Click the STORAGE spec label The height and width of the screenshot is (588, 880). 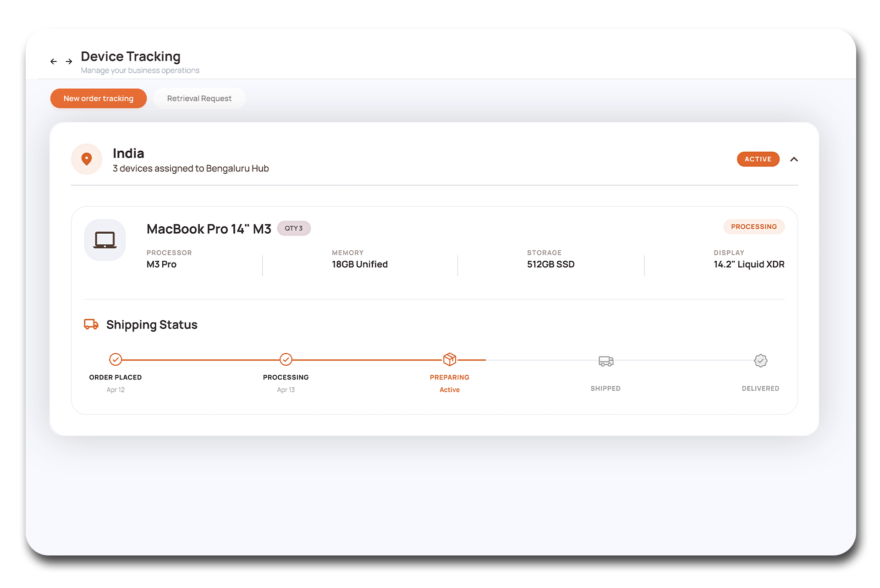(x=544, y=253)
